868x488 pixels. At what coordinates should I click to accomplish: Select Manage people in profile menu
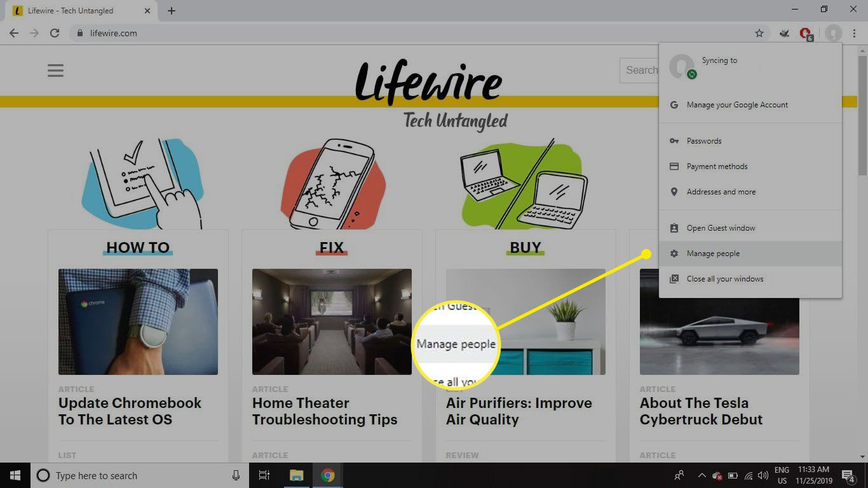pos(750,254)
